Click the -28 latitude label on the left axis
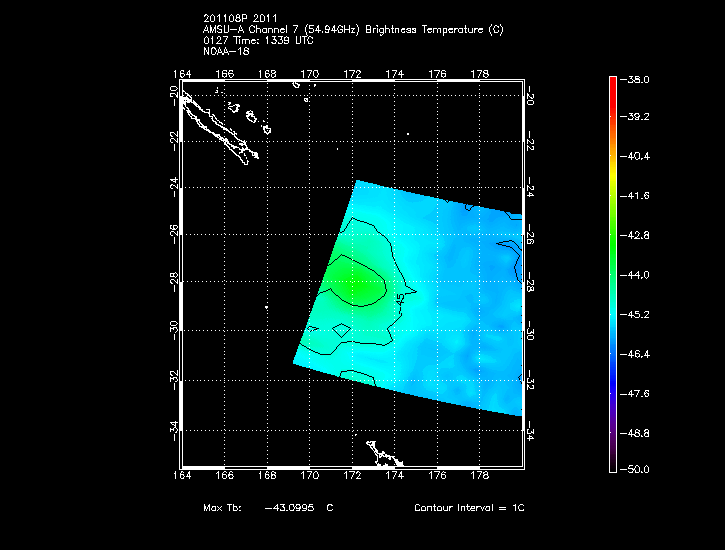 [173, 283]
